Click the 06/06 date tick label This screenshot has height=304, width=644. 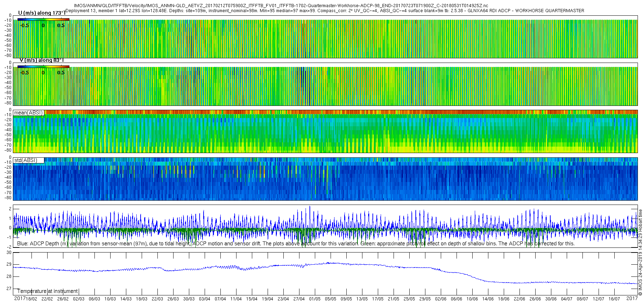click(457, 299)
